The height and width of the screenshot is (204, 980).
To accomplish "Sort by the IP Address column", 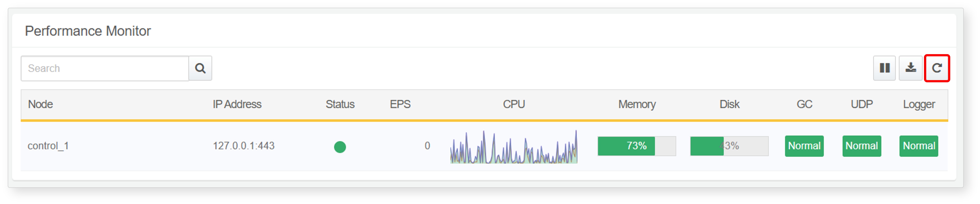I will click(237, 104).
